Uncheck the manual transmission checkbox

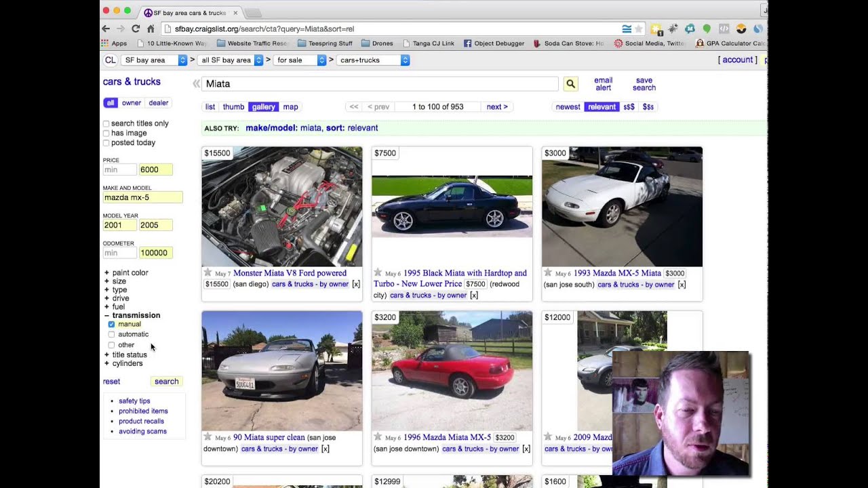pos(111,324)
